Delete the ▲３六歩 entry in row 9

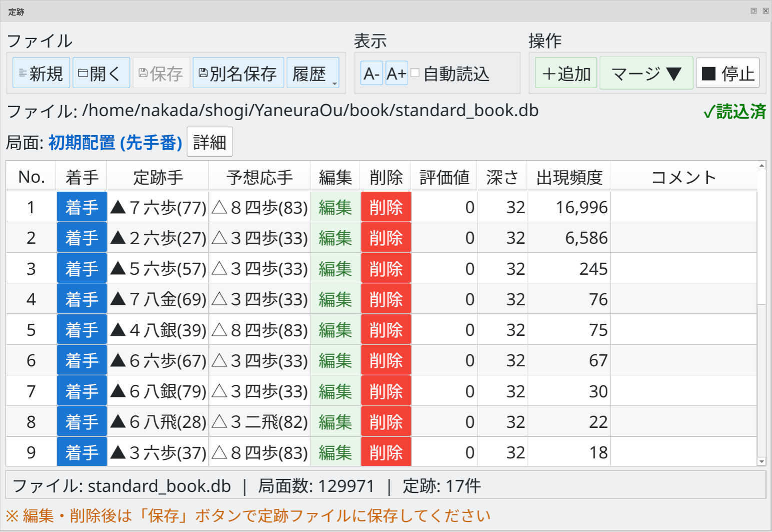pyautogui.click(x=385, y=452)
